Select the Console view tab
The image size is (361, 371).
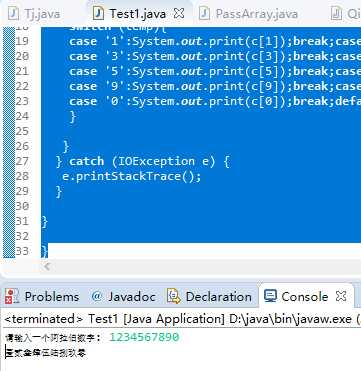point(305,296)
